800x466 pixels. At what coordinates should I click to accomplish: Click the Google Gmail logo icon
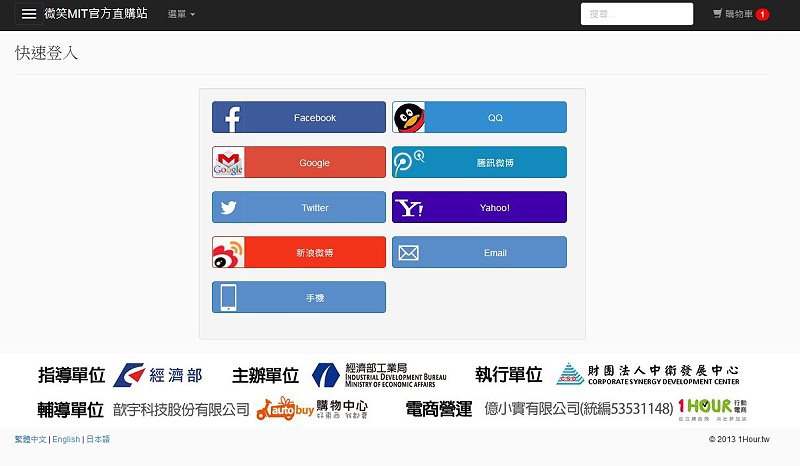click(229, 162)
